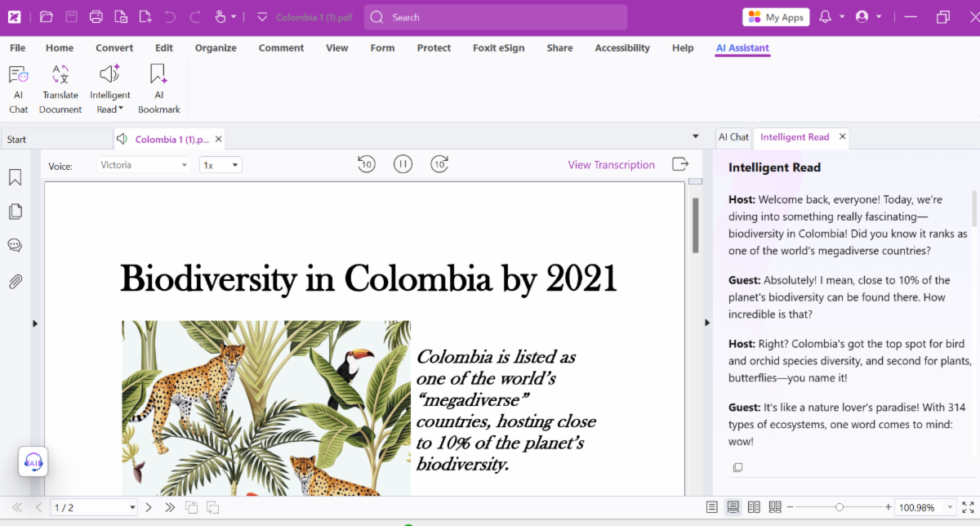Copy the transcription with the copy icon
The width and height of the screenshot is (980, 526).
737,467
